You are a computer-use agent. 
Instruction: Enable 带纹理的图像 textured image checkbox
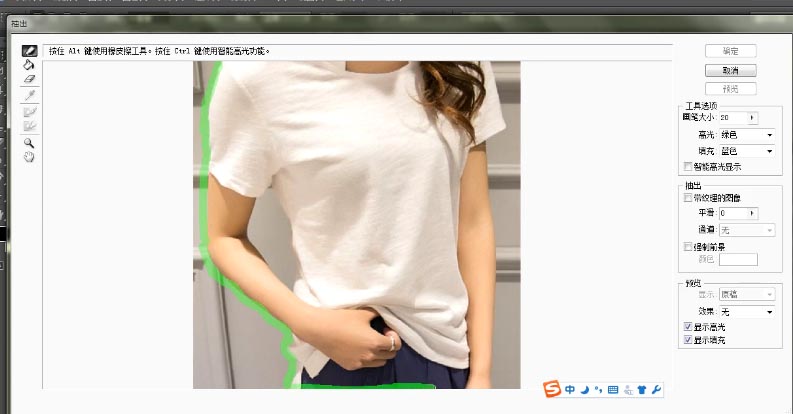686,198
